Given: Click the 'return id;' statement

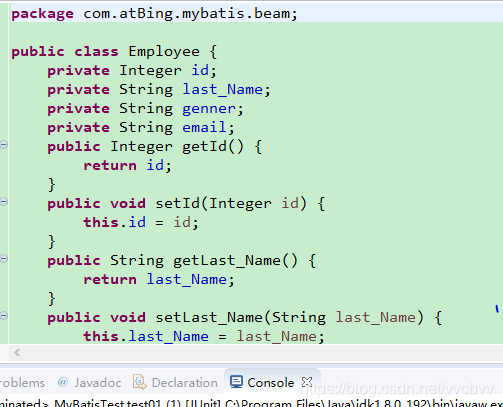Looking at the screenshot, I should (128, 166).
